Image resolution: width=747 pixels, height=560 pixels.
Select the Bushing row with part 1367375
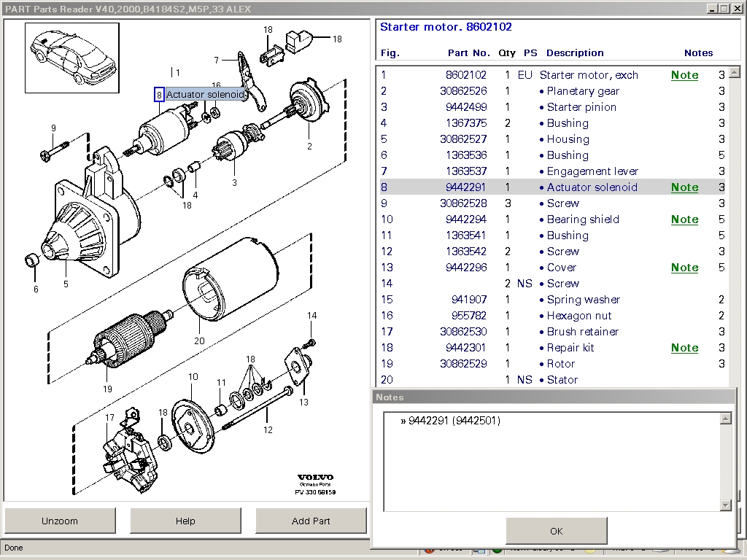(x=553, y=122)
